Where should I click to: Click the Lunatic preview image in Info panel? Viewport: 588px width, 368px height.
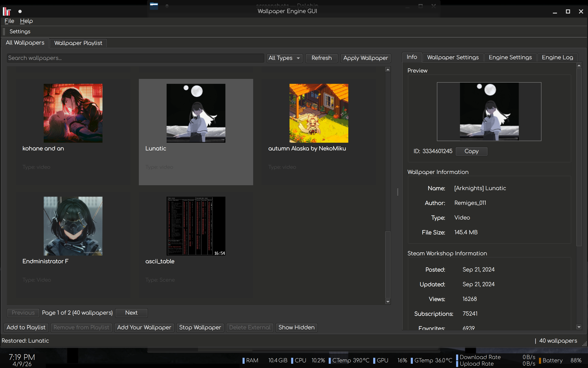tap(489, 111)
